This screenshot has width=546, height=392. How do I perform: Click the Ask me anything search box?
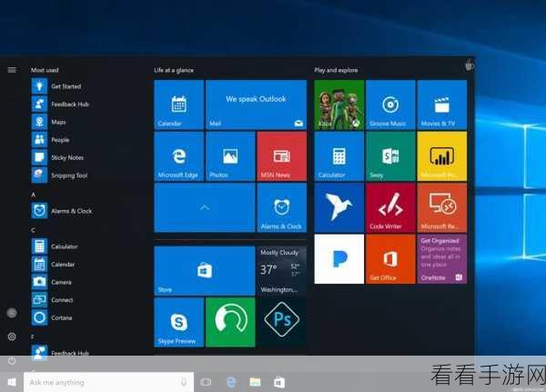click(108, 382)
